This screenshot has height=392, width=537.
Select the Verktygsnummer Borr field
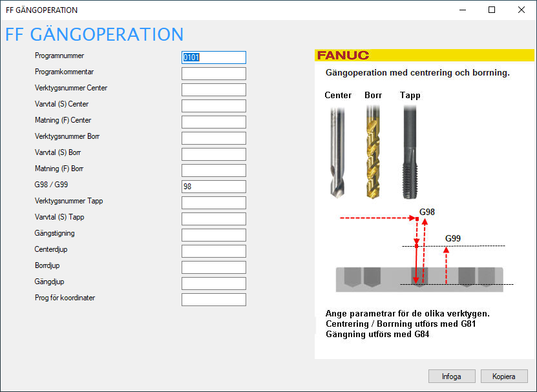coord(214,138)
